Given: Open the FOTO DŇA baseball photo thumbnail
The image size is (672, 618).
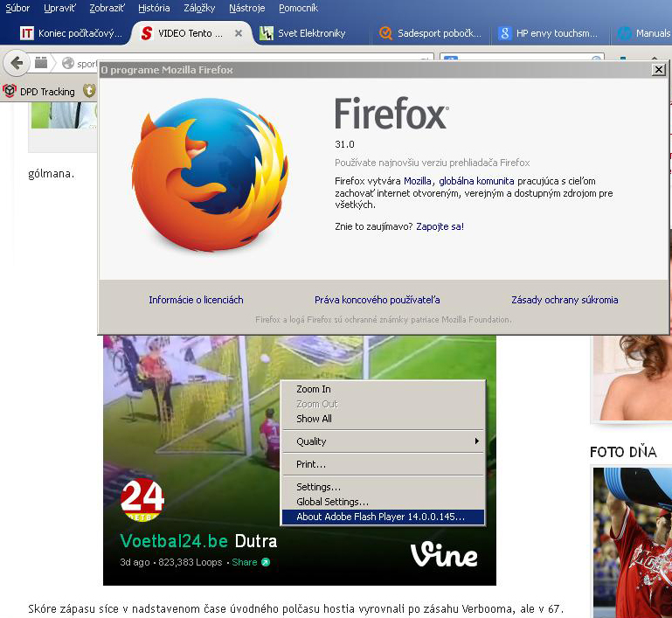Looking at the screenshot, I should coord(633,543).
